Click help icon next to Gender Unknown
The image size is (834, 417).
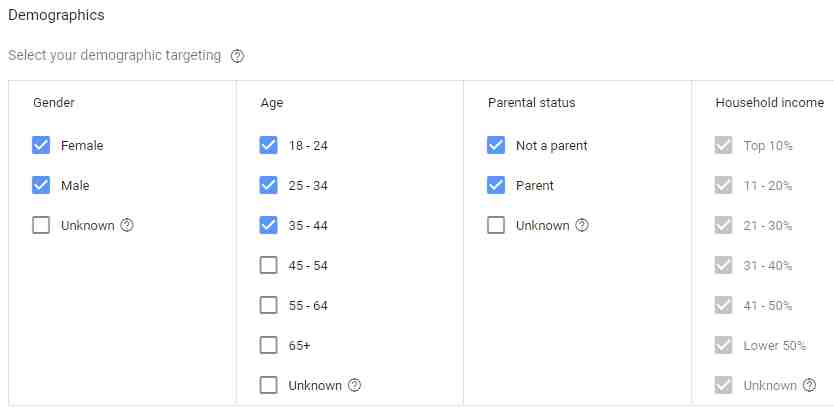pyautogui.click(x=127, y=225)
